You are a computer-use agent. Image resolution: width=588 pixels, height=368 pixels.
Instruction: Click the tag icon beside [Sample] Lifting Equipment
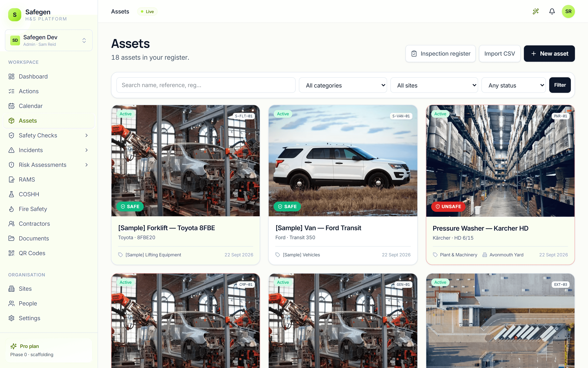pyautogui.click(x=120, y=255)
